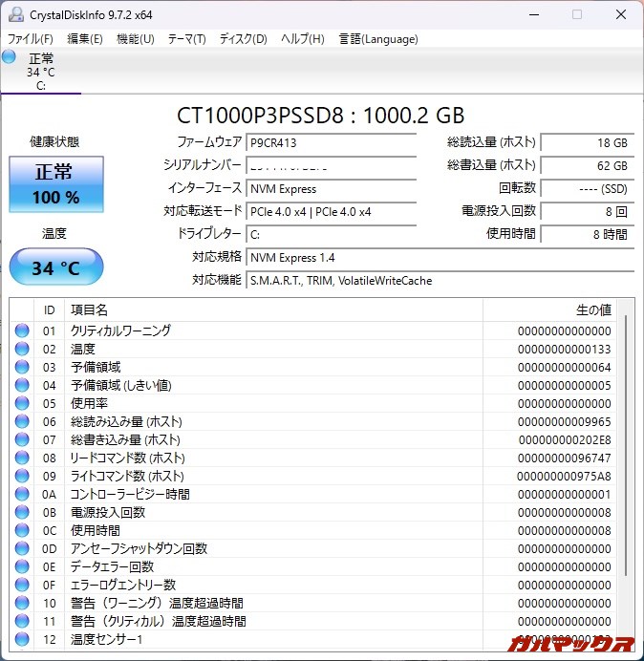Screen dimensions: 644x661
Task: Click status orb for 温度センサー1 row
Action: pyautogui.click(x=22, y=639)
